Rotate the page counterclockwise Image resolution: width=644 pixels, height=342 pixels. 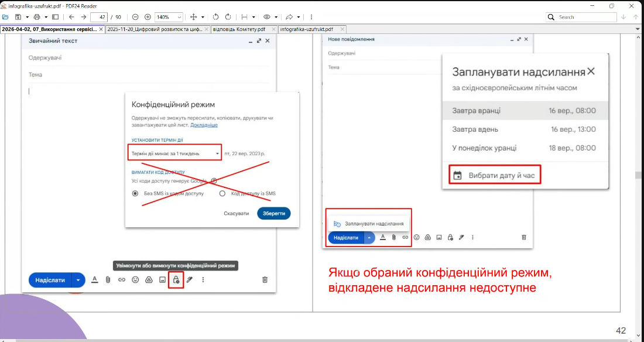(x=215, y=17)
